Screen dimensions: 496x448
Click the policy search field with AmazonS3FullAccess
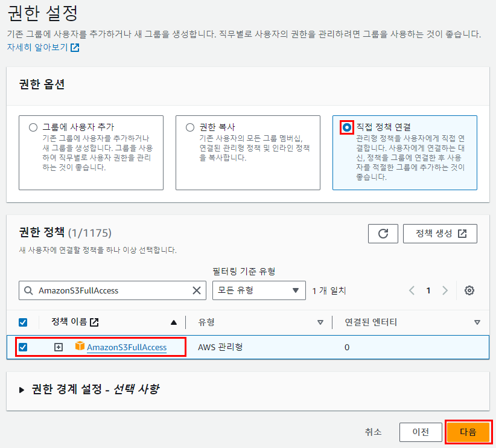pyautogui.click(x=112, y=290)
